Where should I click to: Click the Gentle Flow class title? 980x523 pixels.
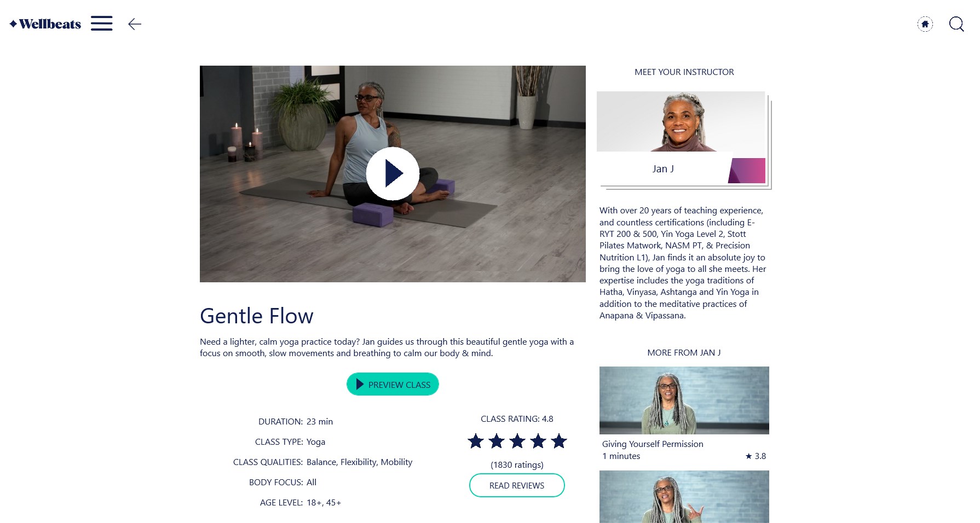click(x=256, y=316)
